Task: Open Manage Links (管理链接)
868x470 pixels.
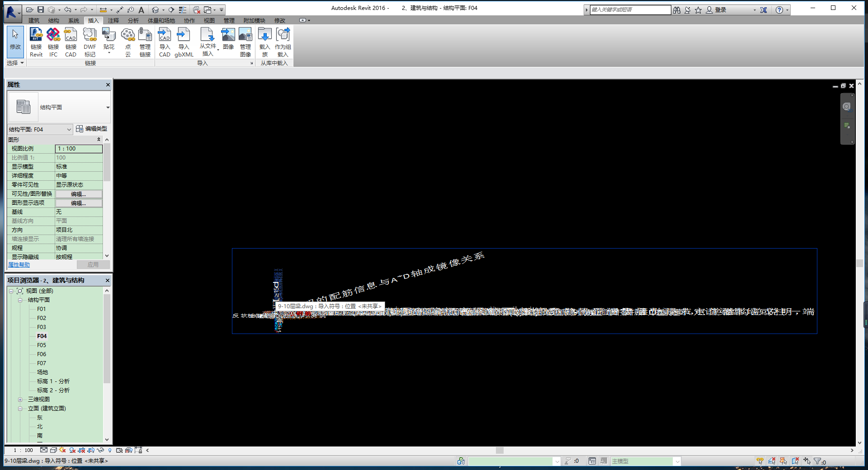Action: pyautogui.click(x=145, y=42)
